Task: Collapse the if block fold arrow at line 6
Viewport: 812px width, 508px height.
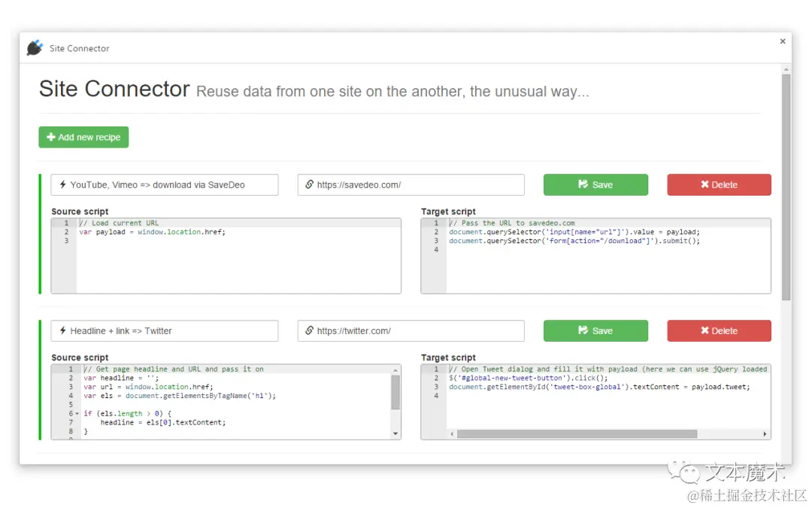Action: coord(77,414)
